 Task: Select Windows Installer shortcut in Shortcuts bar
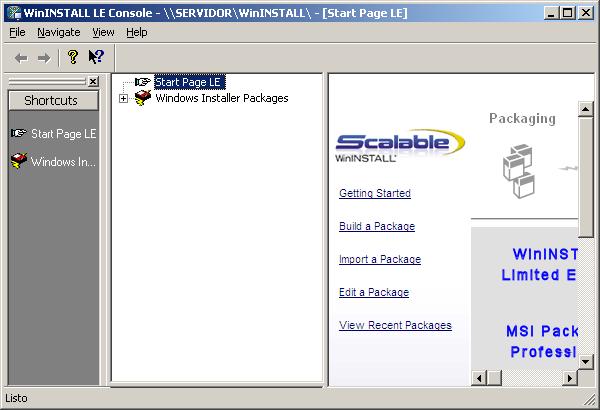pyautogui.click(x=19, y=161)
